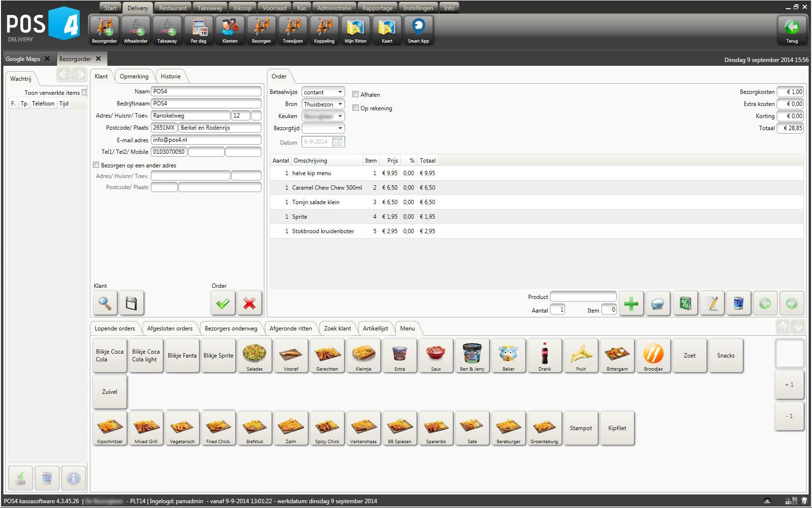Open the Smart App toolbar icon

point(418,30)
